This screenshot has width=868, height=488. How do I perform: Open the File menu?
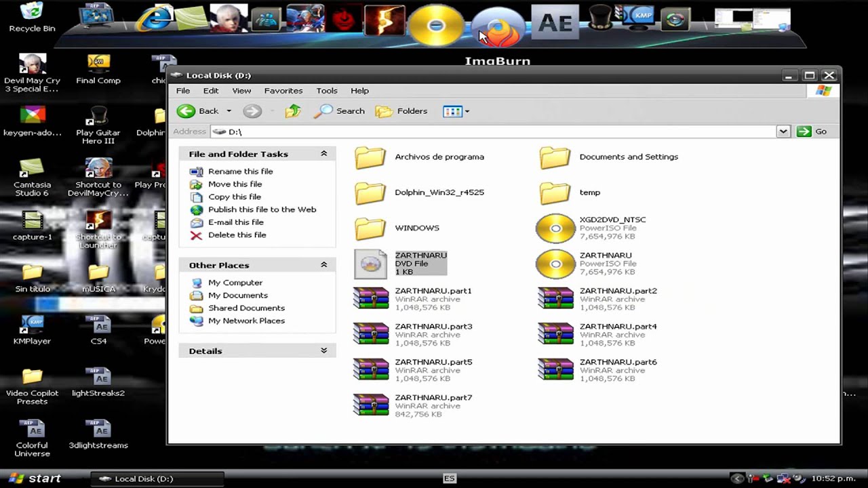click(x=183, y=91)
